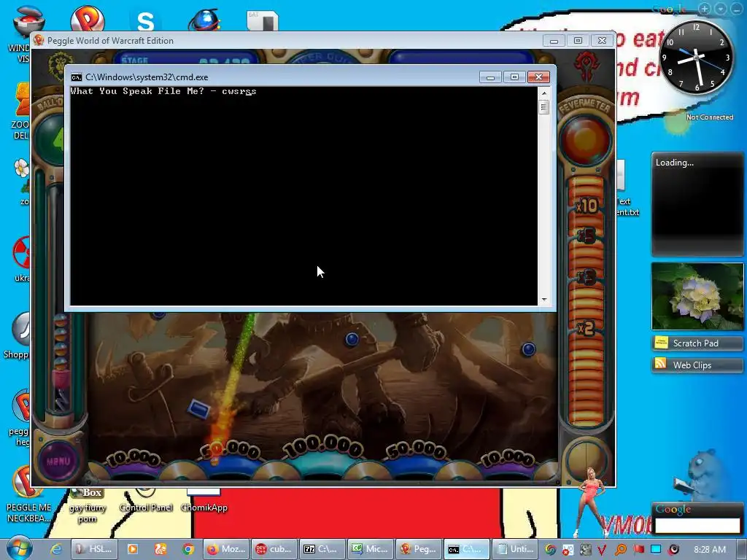Open the Peggle desktop icon beside Skype
Image resolution: width=747 pixels, height=560 pixels.
(88, 19)
